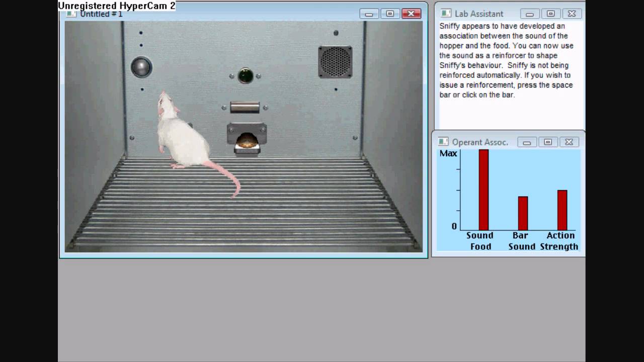Minimize the Untitled #1 window

click(369, 14)
